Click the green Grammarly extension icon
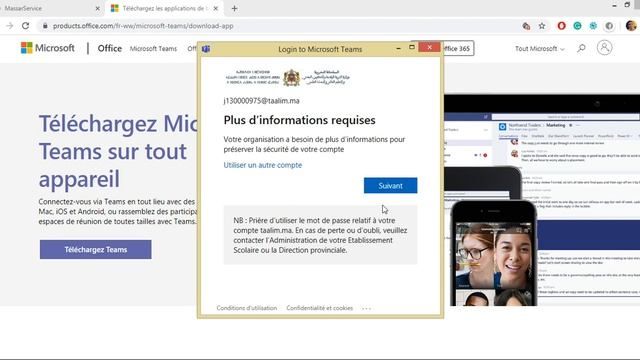640x360 pixels. [577, 26]
